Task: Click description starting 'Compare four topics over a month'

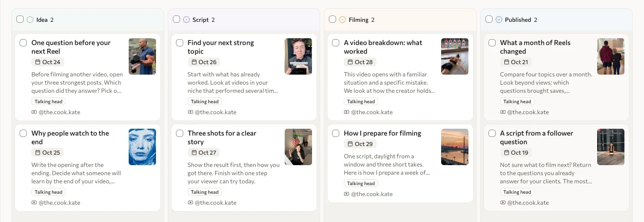Action: pos(546,82)
